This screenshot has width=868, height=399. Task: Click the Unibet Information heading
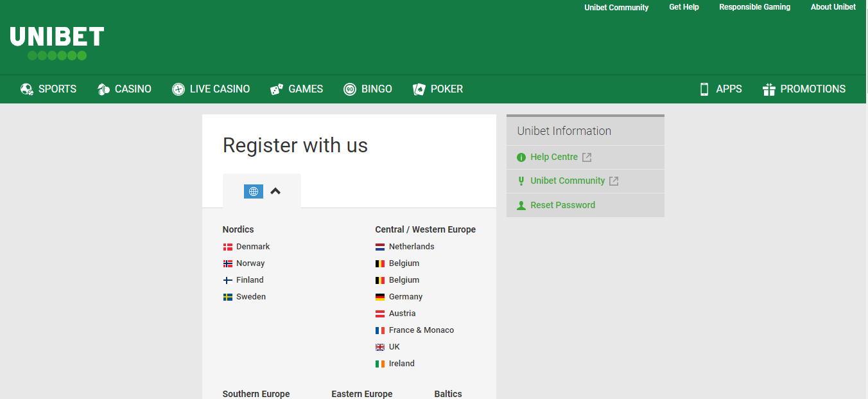coord(564,131)
